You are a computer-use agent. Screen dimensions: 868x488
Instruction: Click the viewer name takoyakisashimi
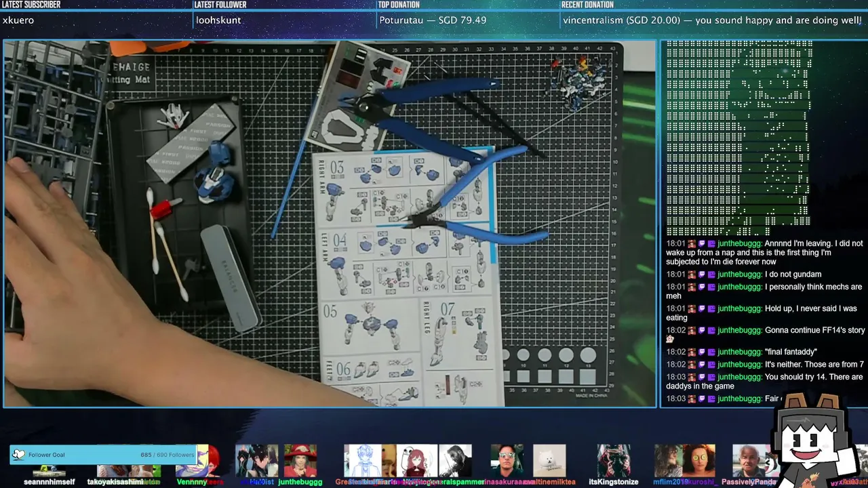pyautogui.click(x=115, y=482)
